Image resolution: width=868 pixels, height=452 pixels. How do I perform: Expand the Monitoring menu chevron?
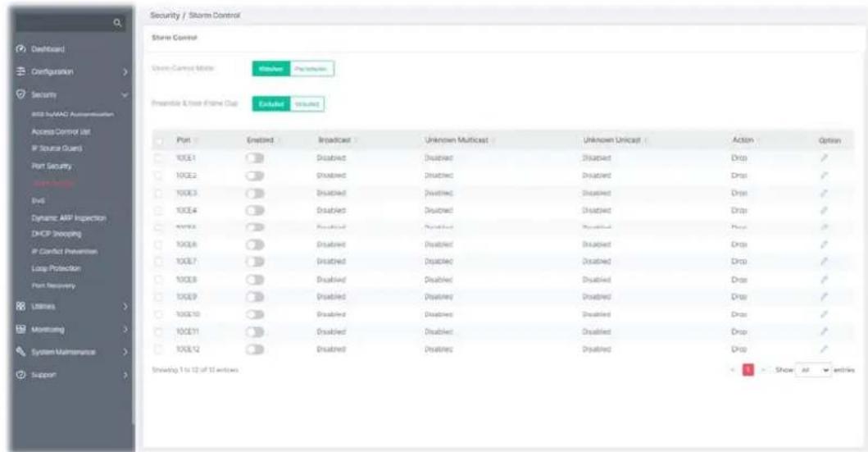click(125, 330)
